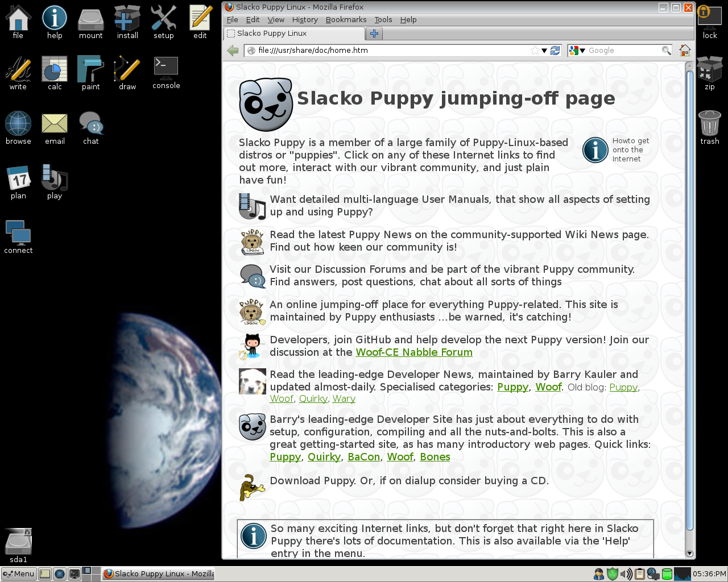Image resolution: width=728 pixels, height=582 pixels.
Task: Open the setup wrench icon
Action: 164,18
